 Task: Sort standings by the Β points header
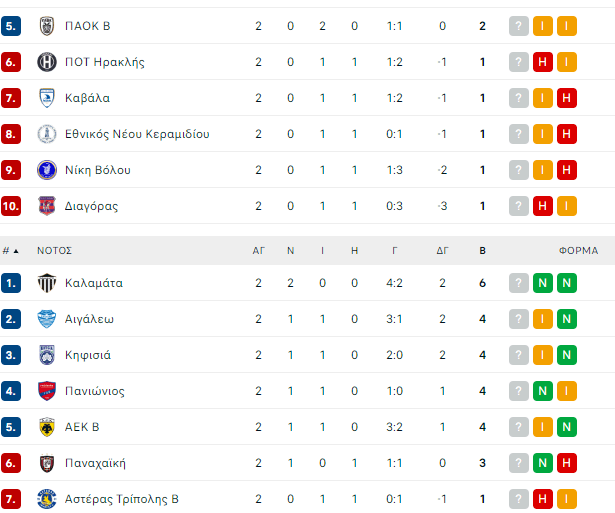point(482,251)
